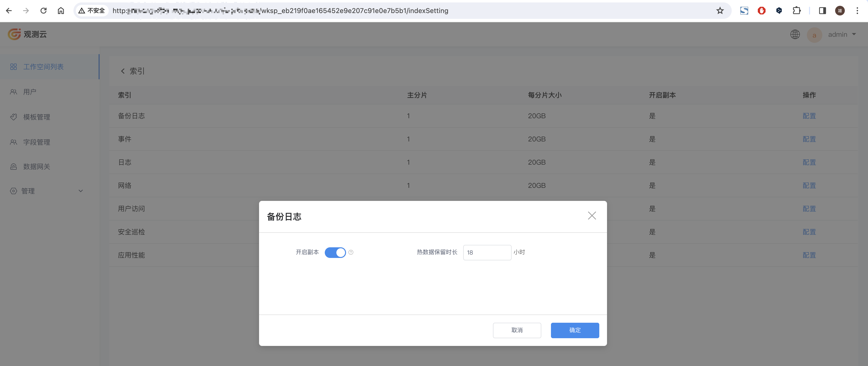Screen dimensions: 868x366
Task: Click the help icon next to 开启副本
Action: tap(351, 252)
